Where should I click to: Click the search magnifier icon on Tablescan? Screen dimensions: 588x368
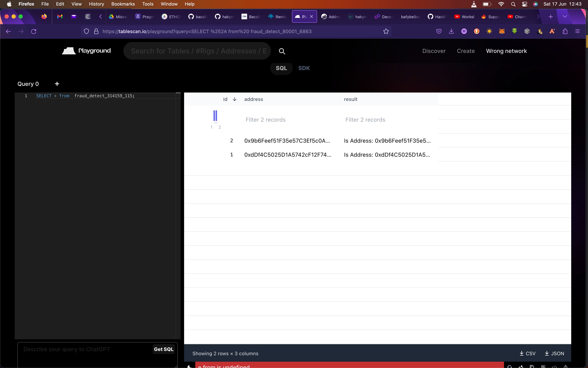coord(282,51)
